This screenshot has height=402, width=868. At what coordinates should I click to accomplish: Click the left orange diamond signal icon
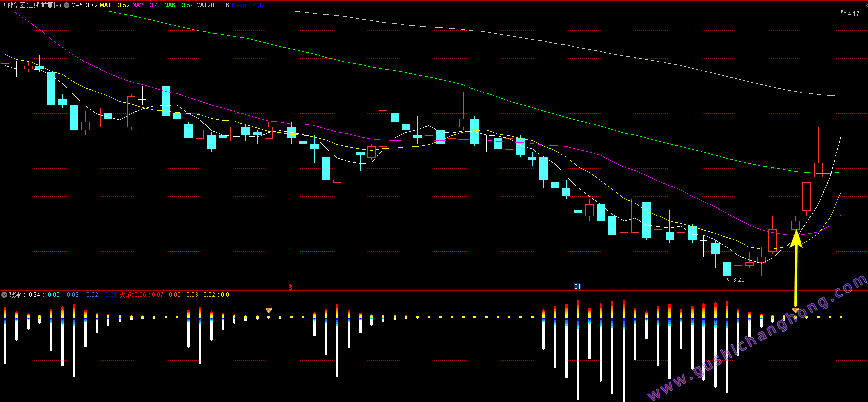[x=269, y=310]
